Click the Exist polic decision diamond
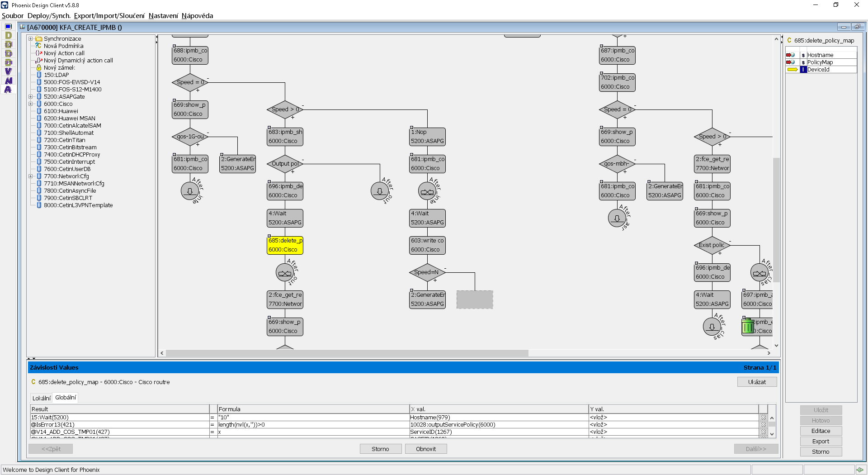 click(x=712, y=245)
